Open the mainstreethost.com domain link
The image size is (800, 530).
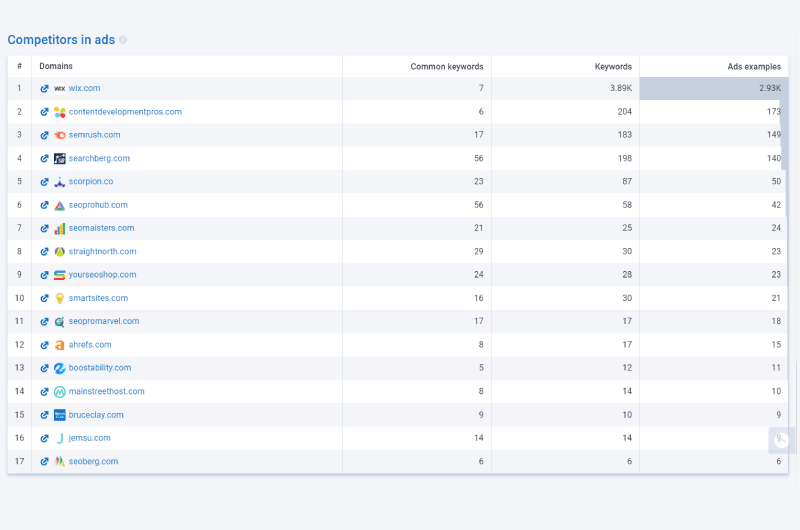pos(107,391)
